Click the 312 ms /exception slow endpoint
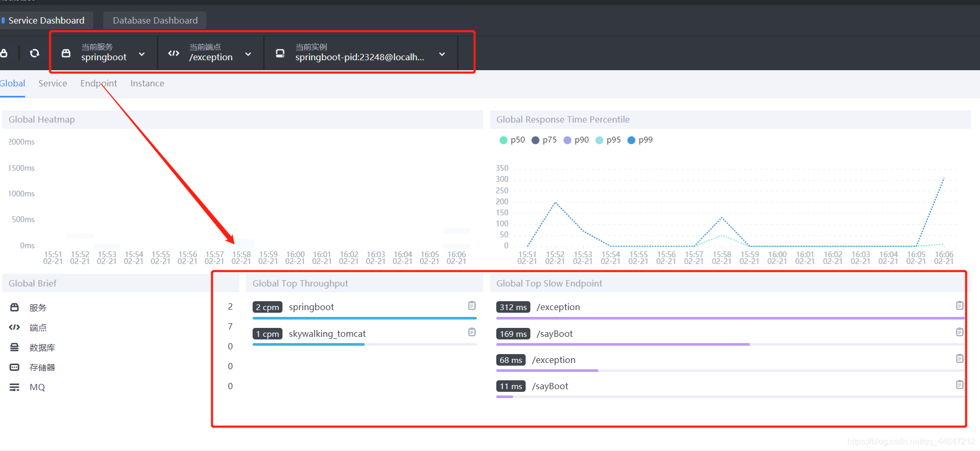 tap(558, 307)
